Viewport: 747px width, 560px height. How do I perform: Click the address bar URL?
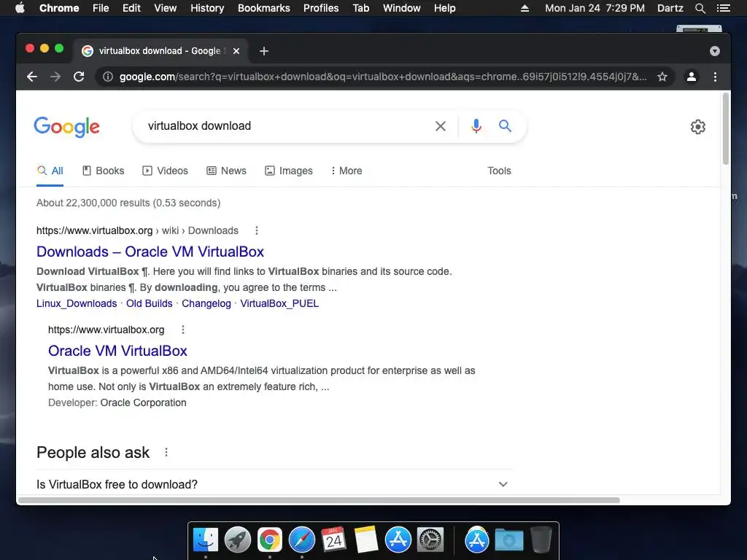(x=383, y=77)
